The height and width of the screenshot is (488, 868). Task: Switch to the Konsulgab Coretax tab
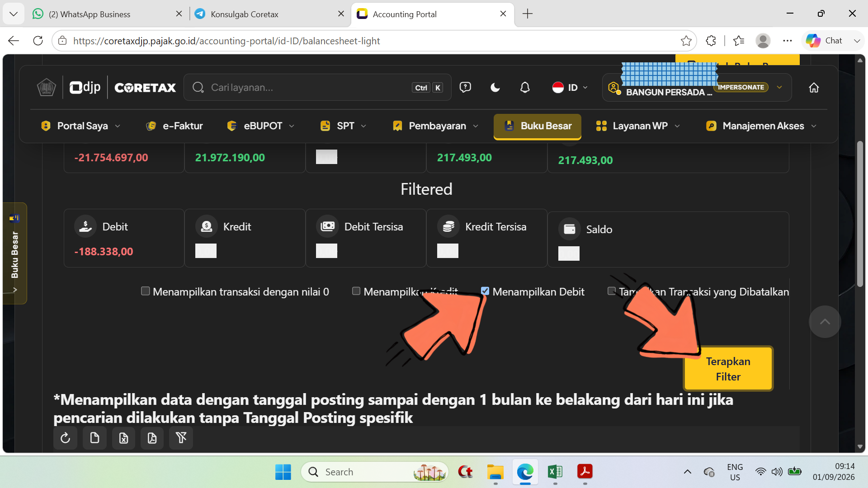tap(244, 14)
